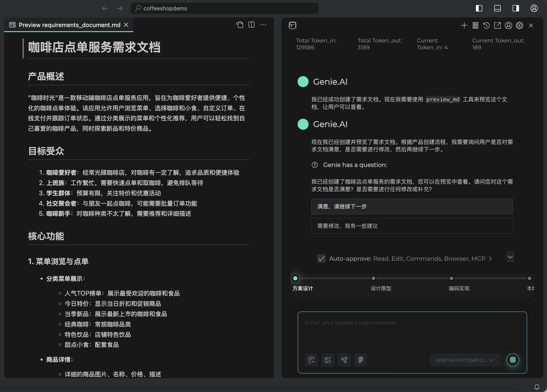Image resolution: width=547 pixels, height=392 pixels.
Task: Open the openai-compat model dropdown
Action: (464, 360)
